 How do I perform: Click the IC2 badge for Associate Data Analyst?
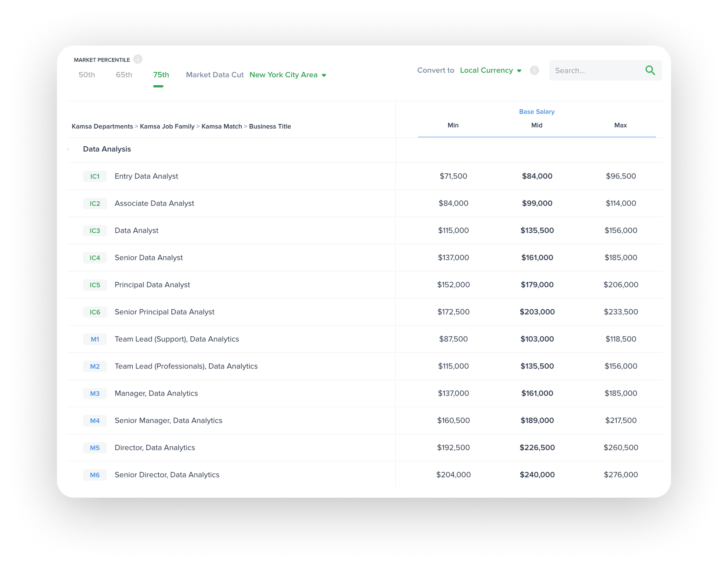[95, 203]
